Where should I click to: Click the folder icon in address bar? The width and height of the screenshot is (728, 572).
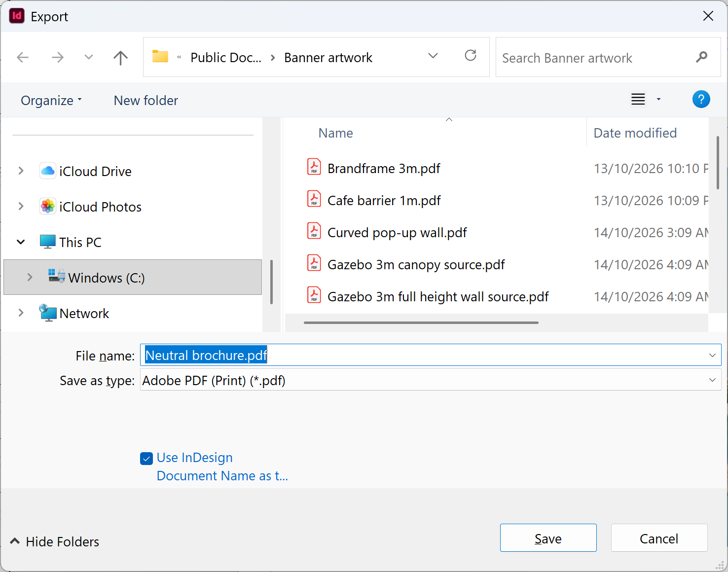point(160,57)
